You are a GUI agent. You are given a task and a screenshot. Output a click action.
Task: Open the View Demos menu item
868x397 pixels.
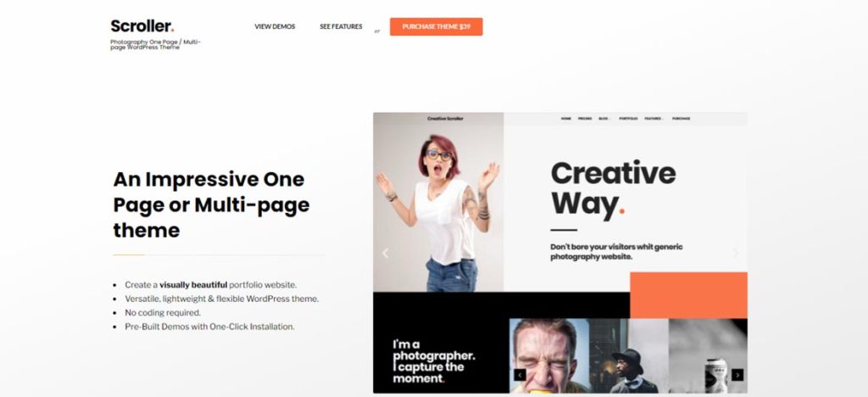coord(275,26)
